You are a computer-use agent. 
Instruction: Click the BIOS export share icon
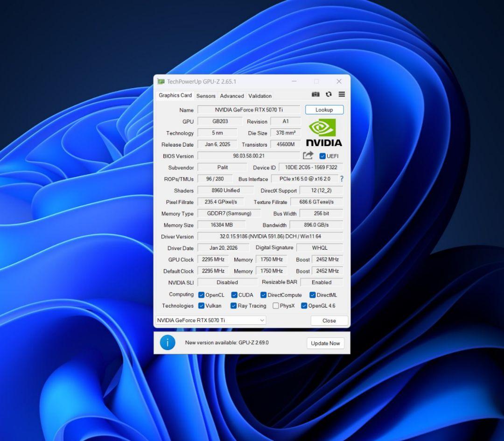[308, 155]
